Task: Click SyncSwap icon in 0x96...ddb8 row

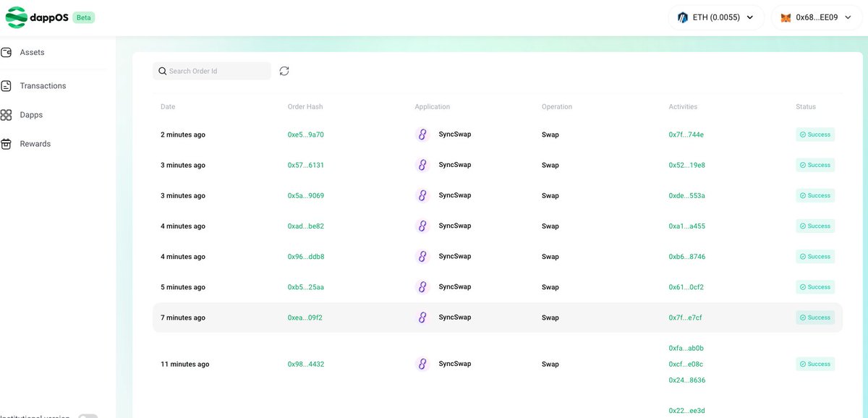Action: (422, 256)
